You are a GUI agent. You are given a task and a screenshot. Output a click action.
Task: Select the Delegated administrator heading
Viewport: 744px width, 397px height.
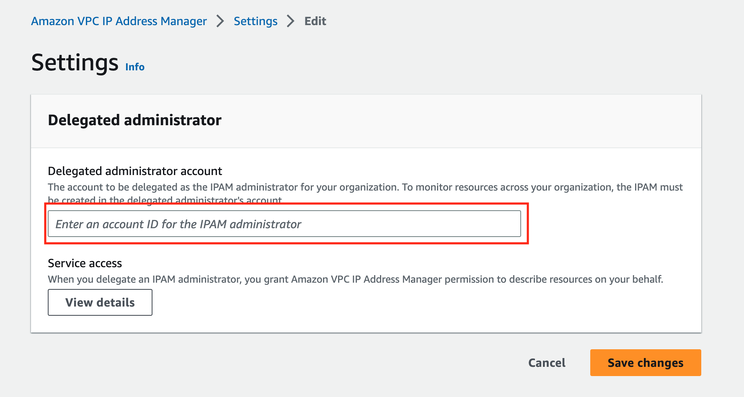click(x=135, y=120)
